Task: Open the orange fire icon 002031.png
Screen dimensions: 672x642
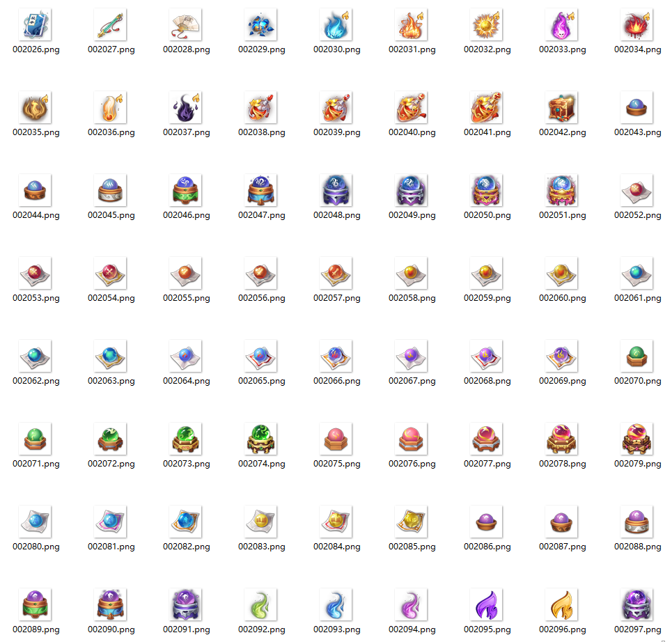Action: pyautogui.click(x=412, y=26)
